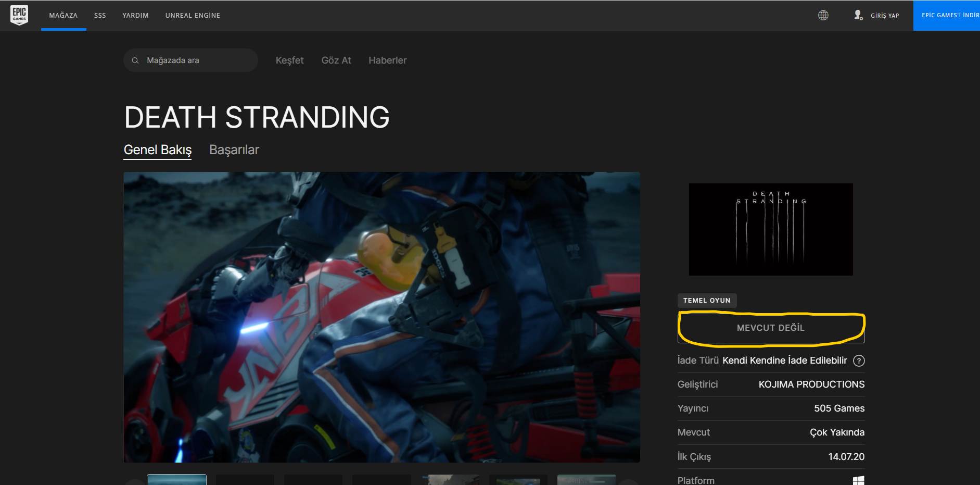This screenshot has height=485, width=980.
Task: Open the Göz At link
Action: click(336, 60)
